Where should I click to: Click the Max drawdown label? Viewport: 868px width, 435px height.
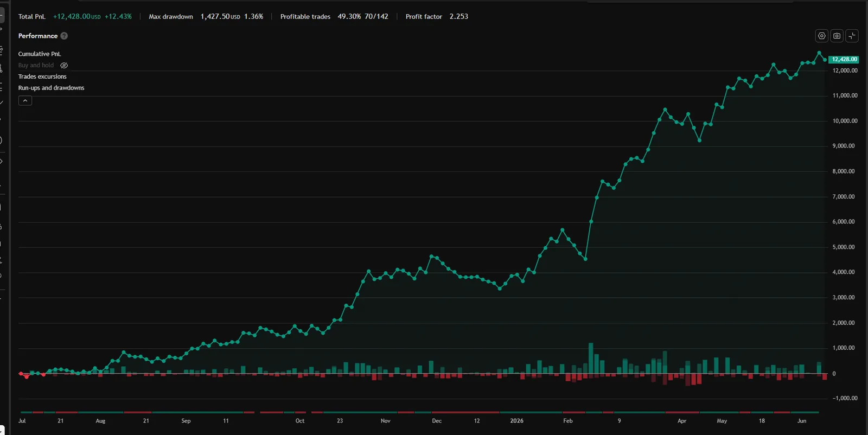click(171, 17)
